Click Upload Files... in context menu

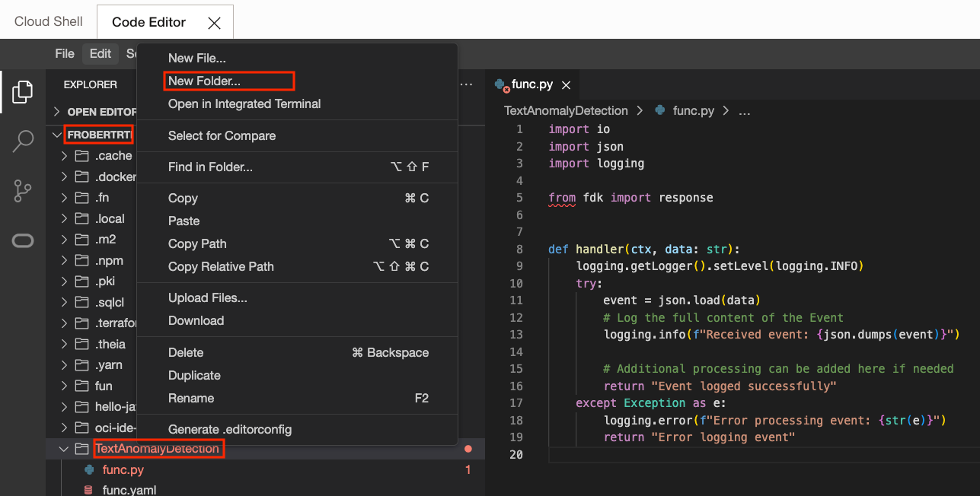click(x=207, y=297)
